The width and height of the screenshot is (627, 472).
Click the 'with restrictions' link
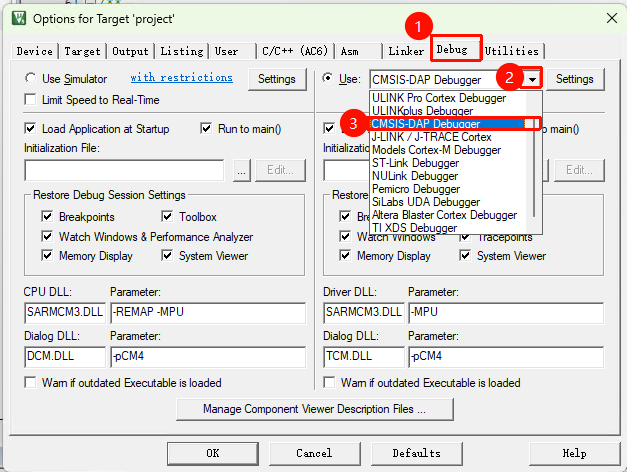coord(181,78)
